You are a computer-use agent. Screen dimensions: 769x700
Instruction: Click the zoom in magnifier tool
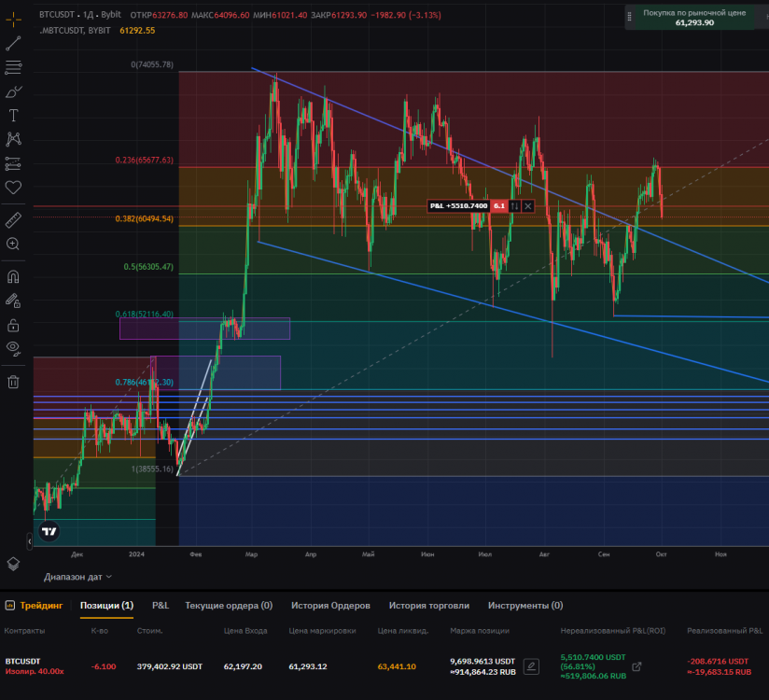[13, 244]
